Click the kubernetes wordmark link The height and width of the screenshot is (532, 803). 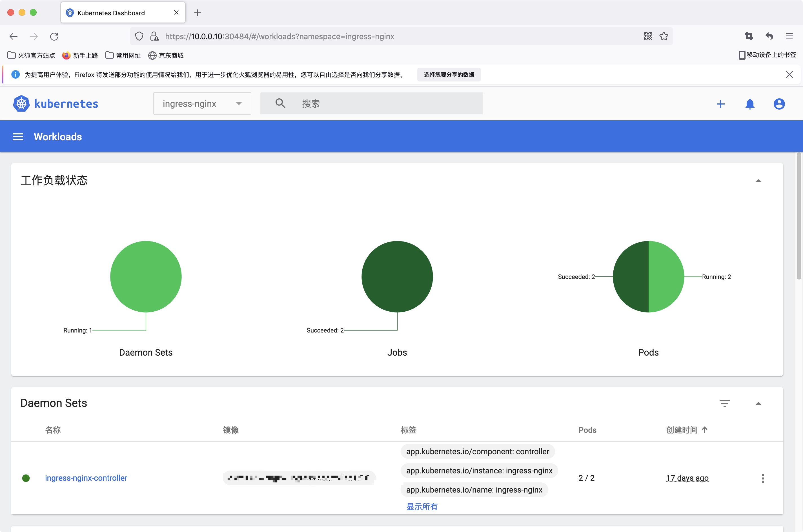(x=66, y=104)
